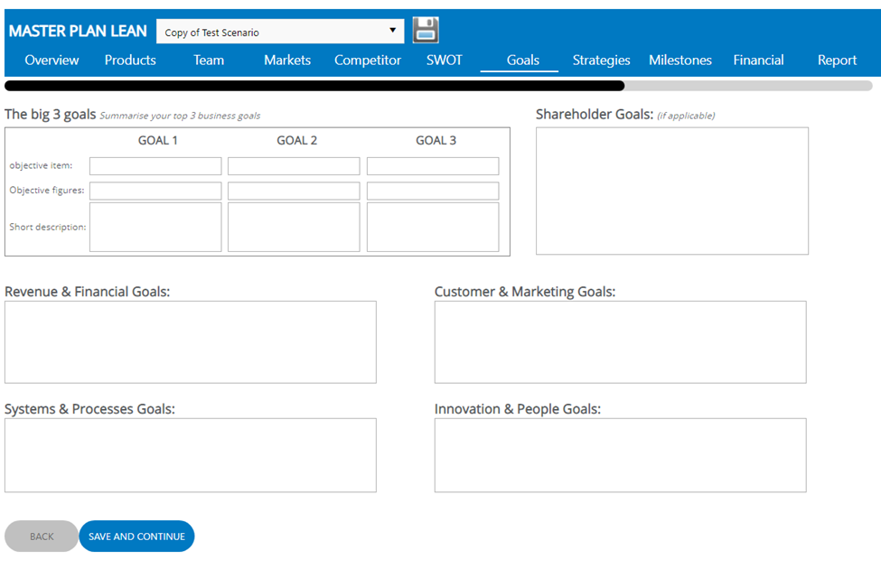Click the plan completion progress bar

(x=438, y=86)
